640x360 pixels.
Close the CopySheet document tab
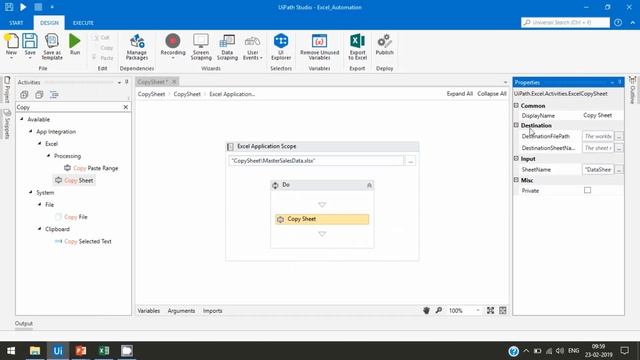[174, 82]
